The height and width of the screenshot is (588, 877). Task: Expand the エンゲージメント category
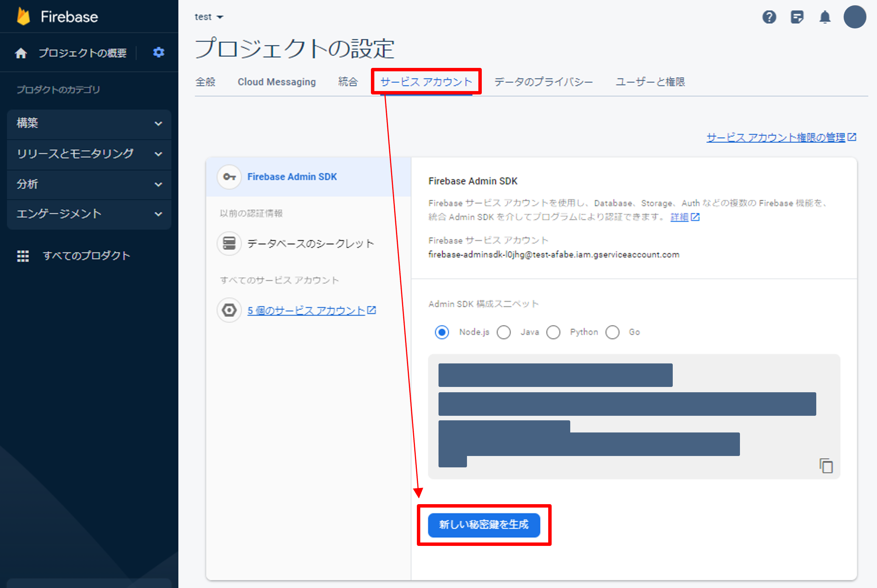(x=89, y=214)
